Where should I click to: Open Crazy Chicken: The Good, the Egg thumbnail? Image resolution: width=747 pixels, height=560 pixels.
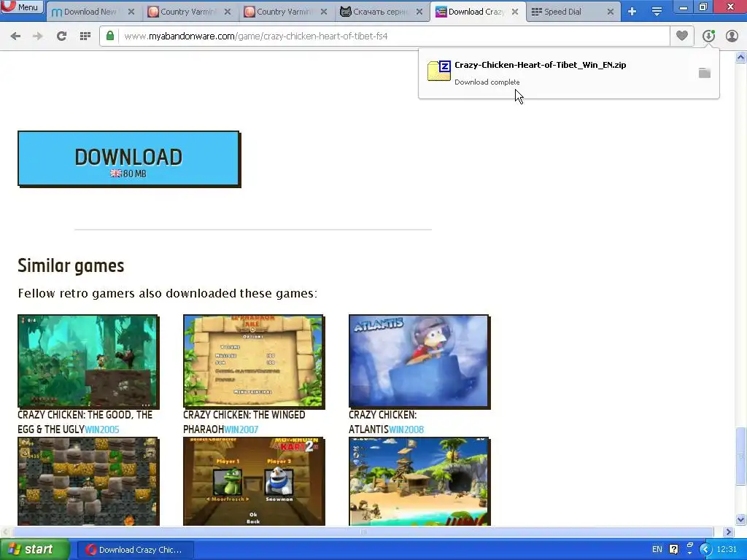click(88, 361)
